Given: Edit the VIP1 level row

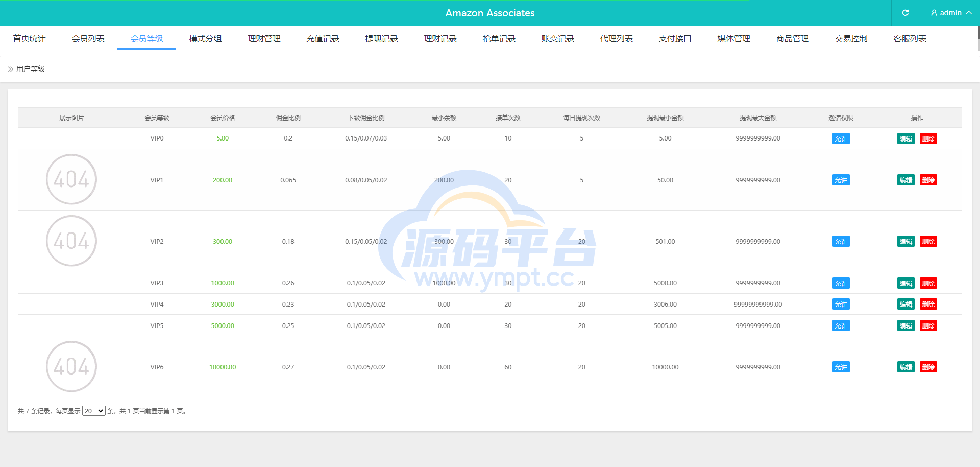Looking at the screenshot, I should (906, 180).
